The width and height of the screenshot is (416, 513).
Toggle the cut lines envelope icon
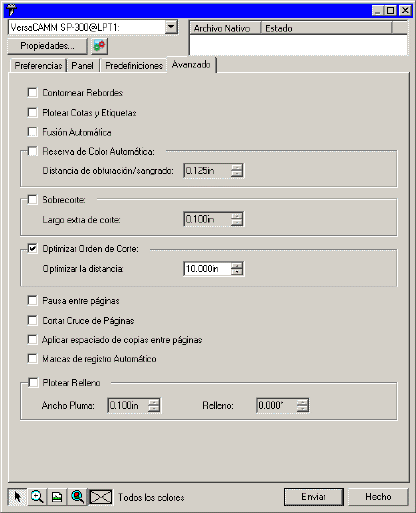point(101,497)
